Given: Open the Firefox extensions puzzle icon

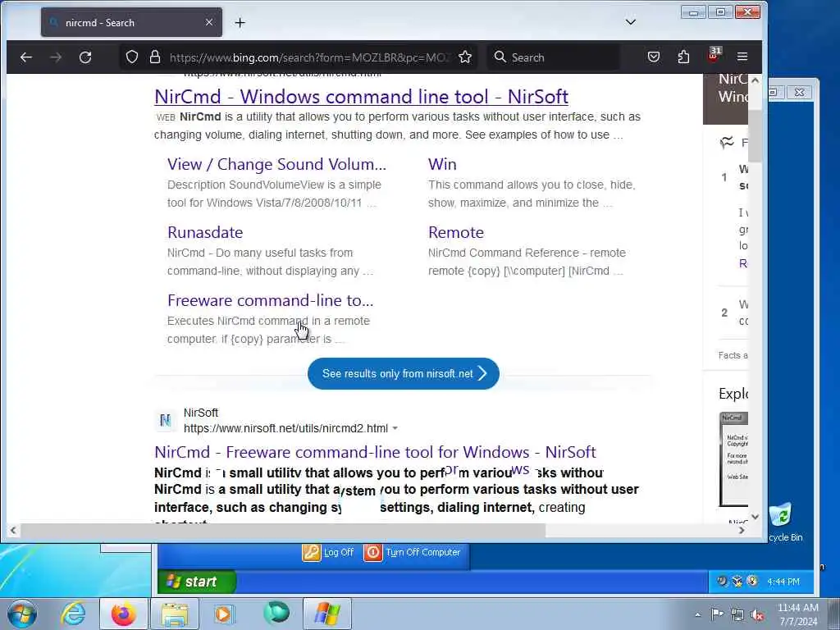Looking at the screenshot, I should point(683,57).
